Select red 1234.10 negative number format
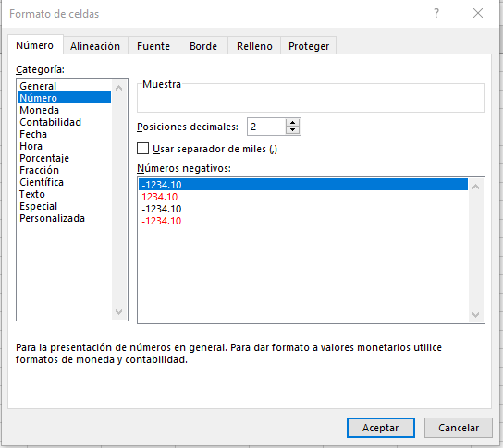 pos(160,197)
